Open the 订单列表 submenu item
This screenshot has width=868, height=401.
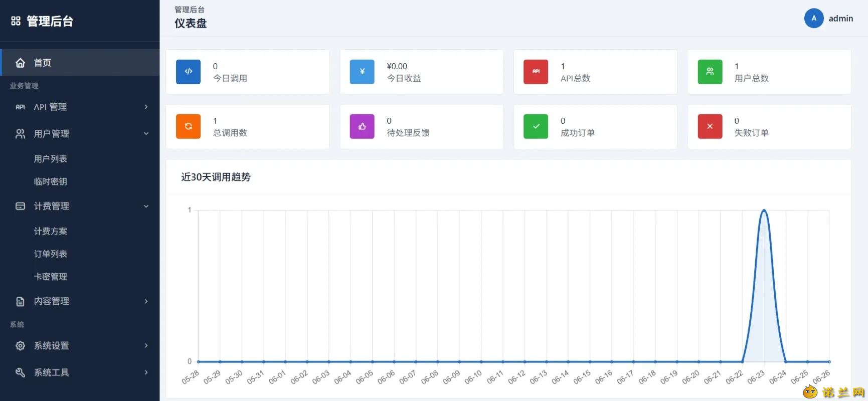click(x=50, y=254)
